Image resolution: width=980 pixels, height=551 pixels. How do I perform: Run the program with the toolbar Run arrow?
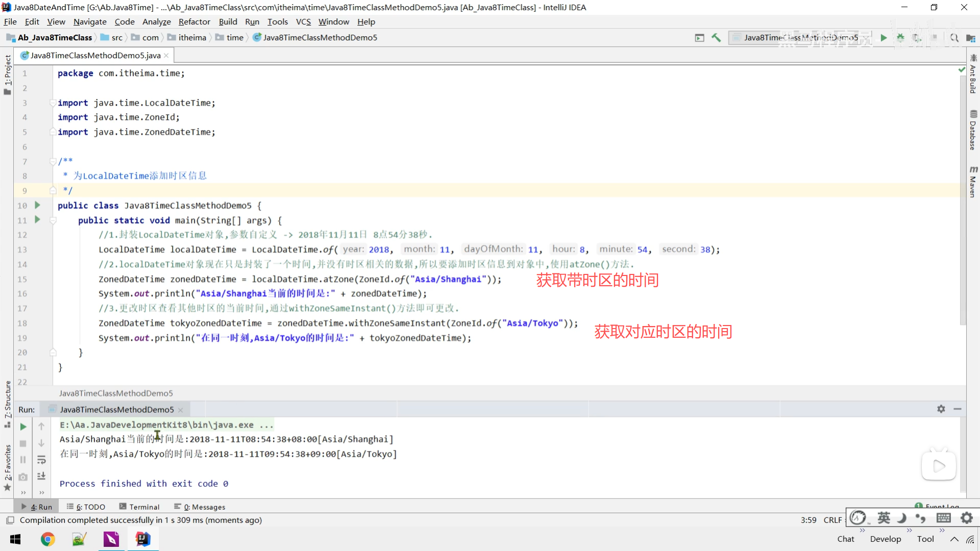pyautogui.click(x=884, y=38)
